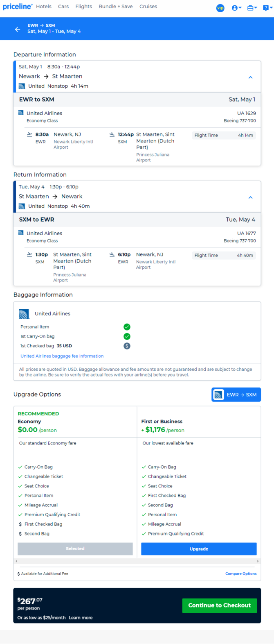Click the Flight Time 4h 40m badge
This screenshot has height=644, width=274.
pyautogui.click(x=224, y=255)
